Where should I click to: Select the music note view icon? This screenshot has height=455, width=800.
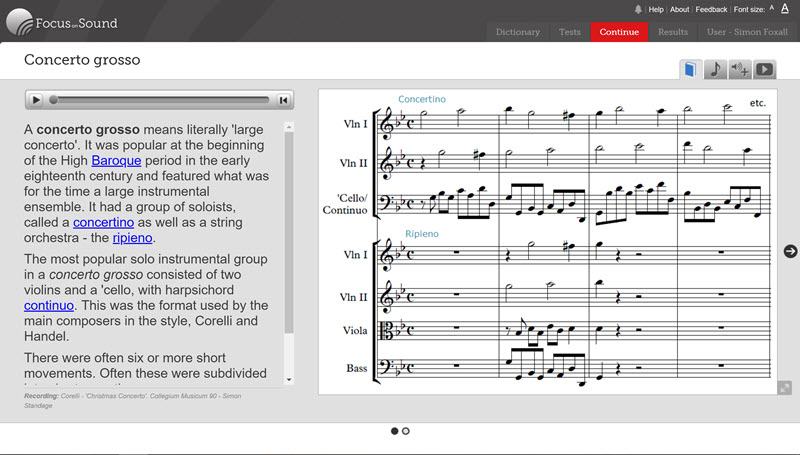coord(715,69)
